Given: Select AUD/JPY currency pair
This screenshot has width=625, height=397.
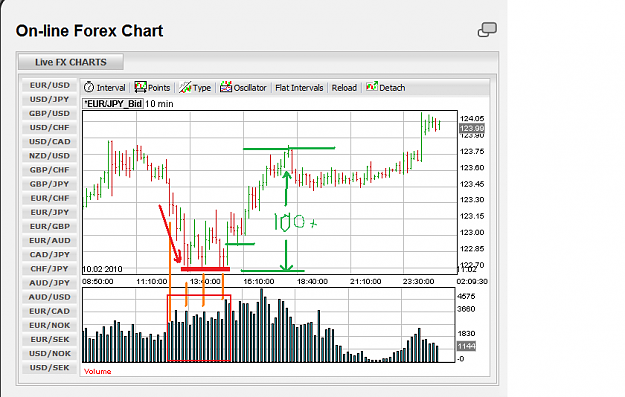Looking at the screenshot, I should click(x=49, y=283).
